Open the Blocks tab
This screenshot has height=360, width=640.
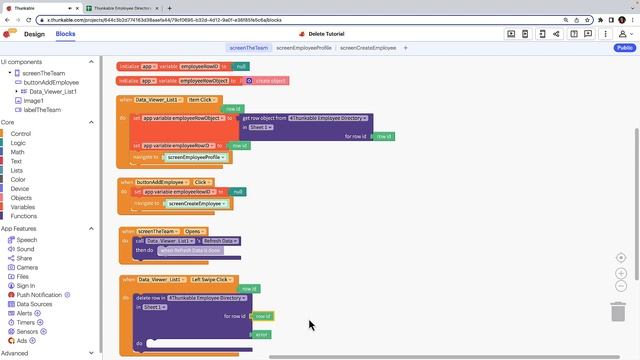[x=65, y=34]
